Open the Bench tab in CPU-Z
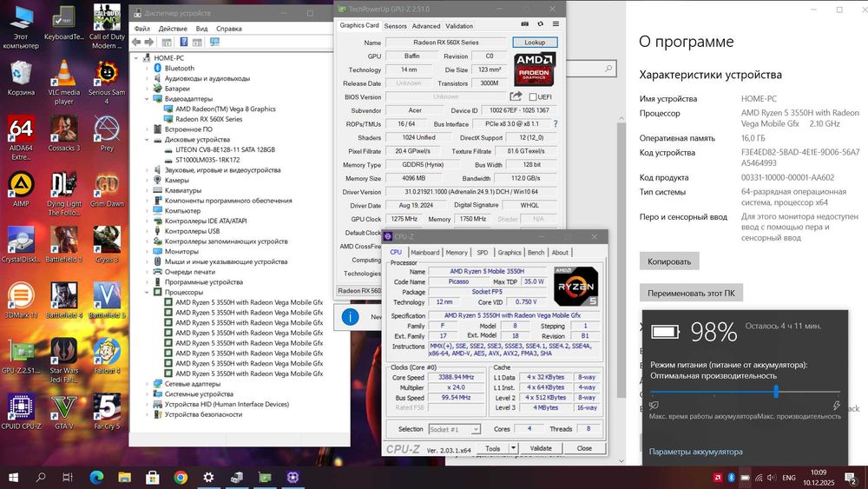Screen dimensions: 868x489 pos(536,253)
